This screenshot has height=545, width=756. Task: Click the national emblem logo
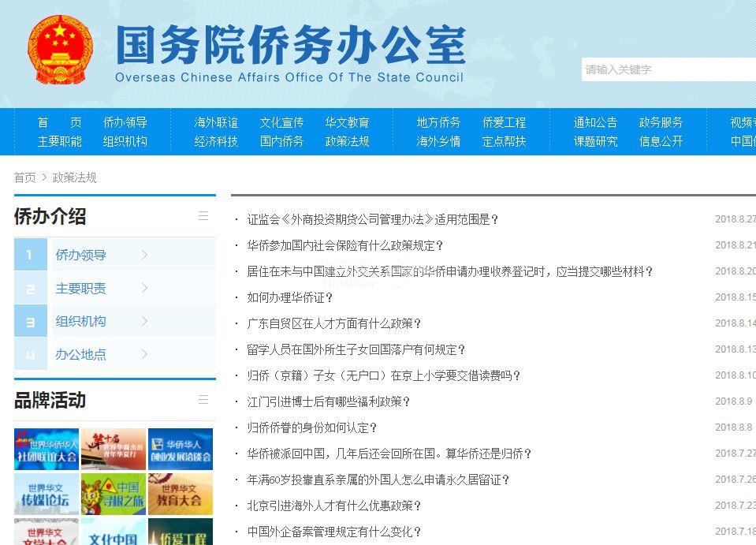(x=60, y=50)
